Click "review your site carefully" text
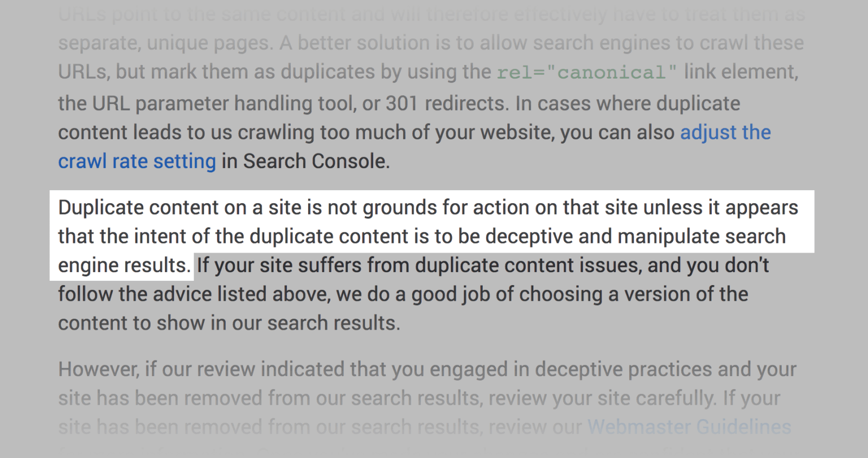 [x=601, y=398]
